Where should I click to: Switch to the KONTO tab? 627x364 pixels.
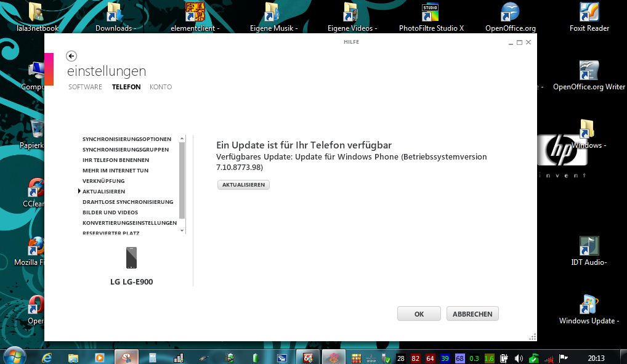pyautogui.click(x=161, y=87)
